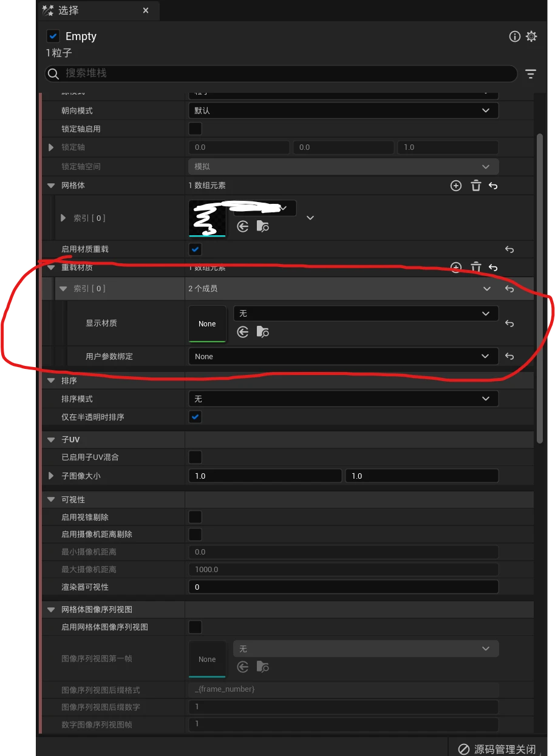The image size is (555, 756).
Task: Click the trash icon for 网格体 array
Action: (x=476, y=186)
